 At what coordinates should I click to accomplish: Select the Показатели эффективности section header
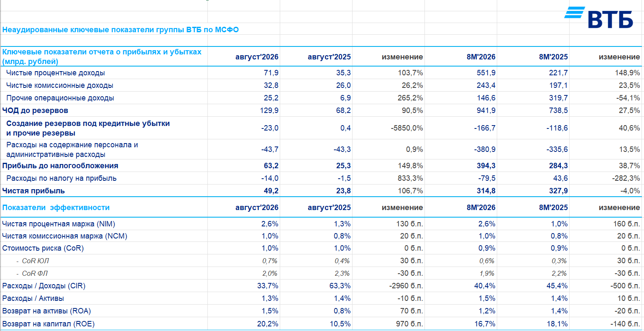click(x=56, y=208)
